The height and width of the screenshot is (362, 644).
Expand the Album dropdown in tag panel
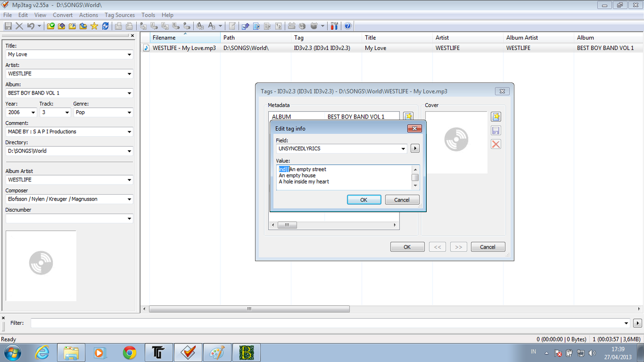[x=129, y=93]
